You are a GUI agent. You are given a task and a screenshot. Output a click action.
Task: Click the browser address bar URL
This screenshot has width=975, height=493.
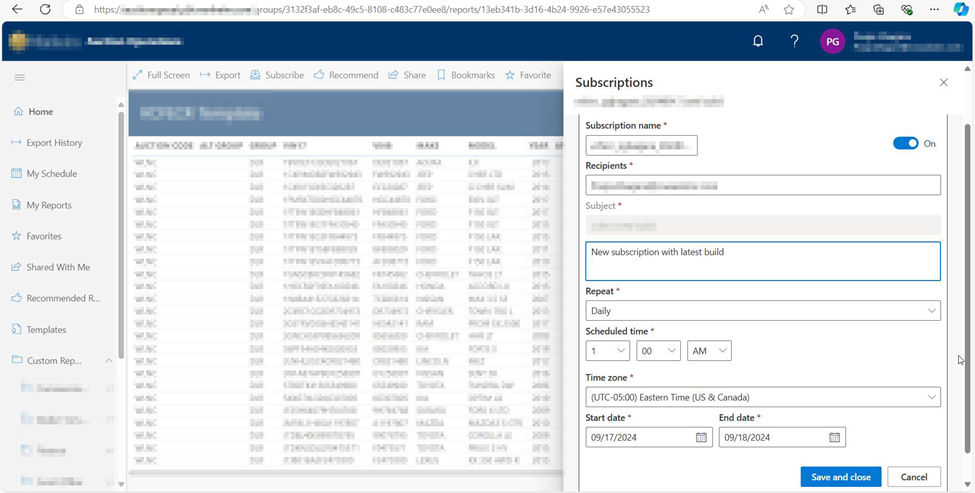(372, 9)
